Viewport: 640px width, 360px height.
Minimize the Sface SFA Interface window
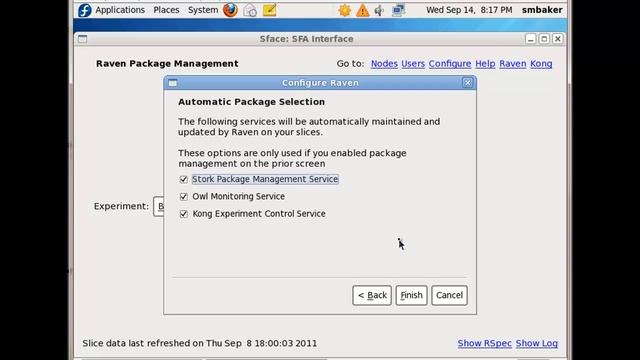pyautogui.click(x=530, y=39)
